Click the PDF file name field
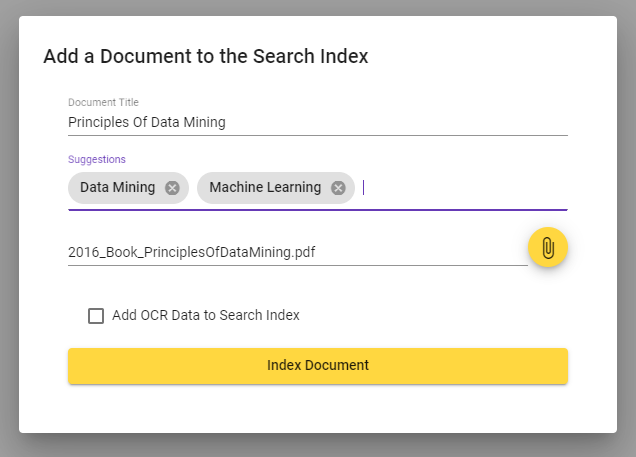Image resolution: width=636 pixels, height=457 pixels. 298,252
